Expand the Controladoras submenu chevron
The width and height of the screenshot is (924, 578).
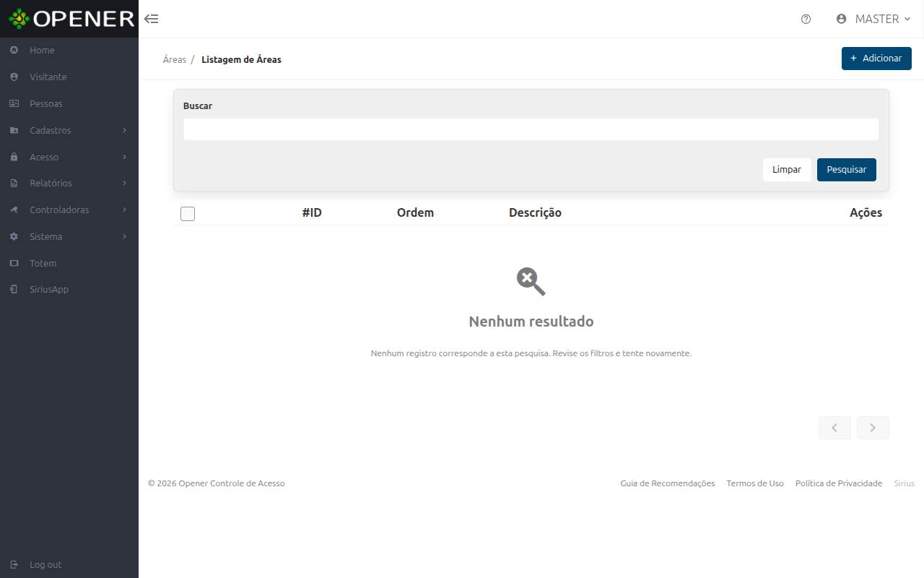point(124,210)
